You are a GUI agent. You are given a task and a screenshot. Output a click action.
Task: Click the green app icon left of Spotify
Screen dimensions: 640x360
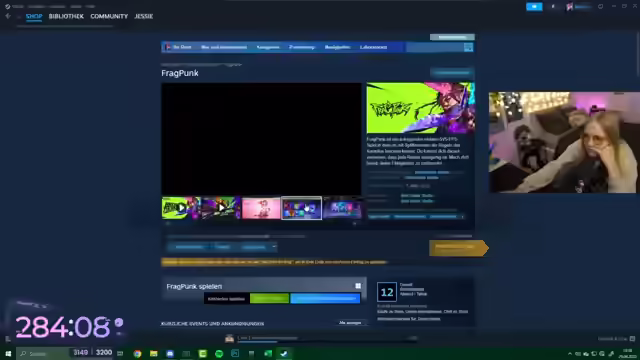202,353
